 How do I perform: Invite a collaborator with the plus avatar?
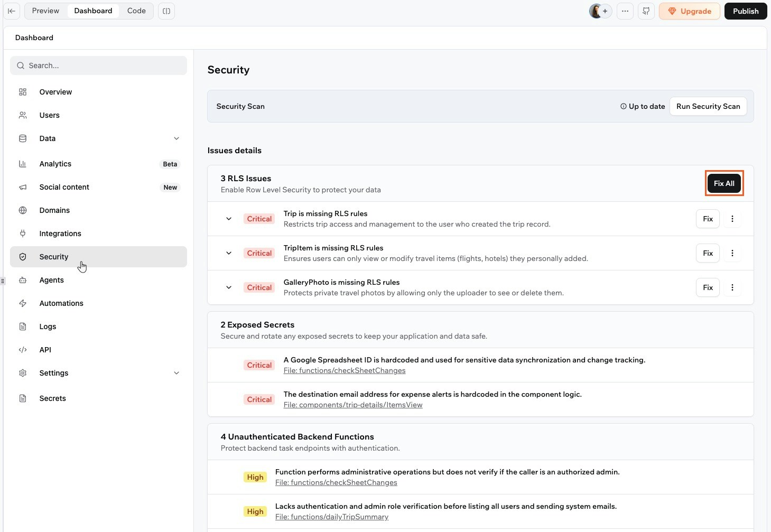pyautogui.click(x=606, y=11)
